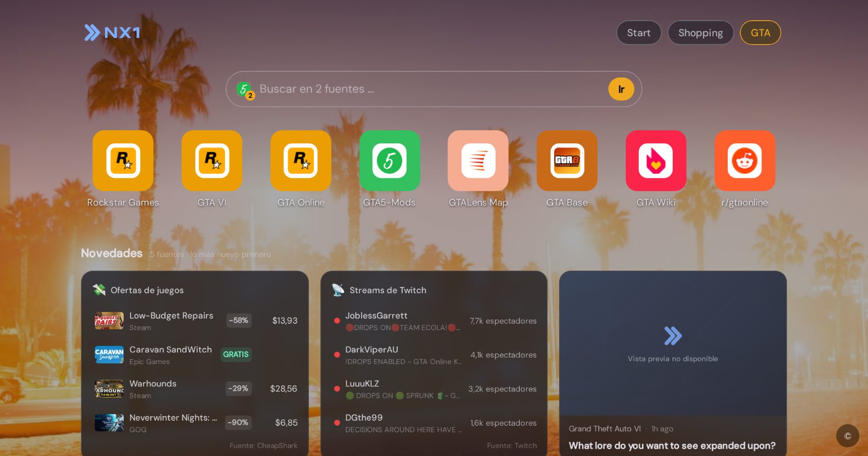
Task: Click the 4,1k espectadores count
Action: click(x=504, y=355)
